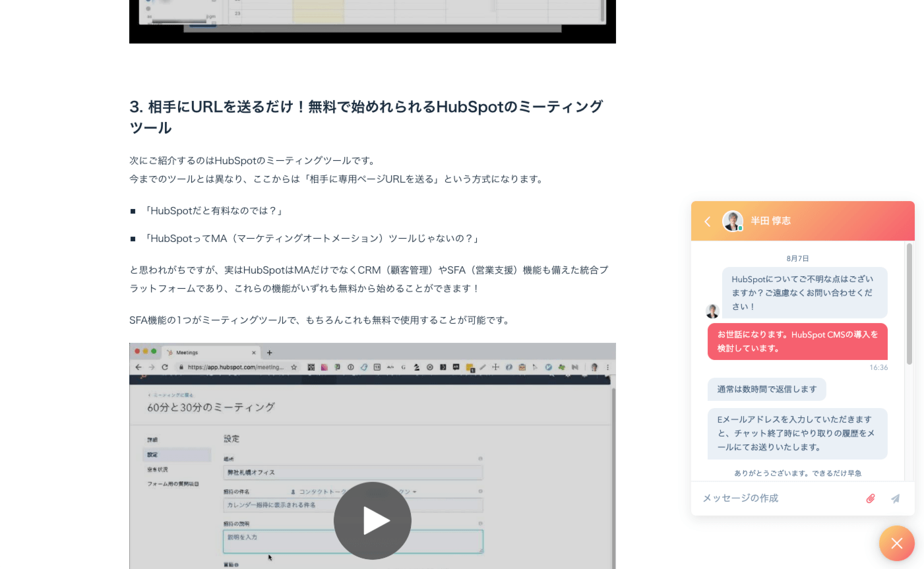Viewport: 924px width, 569px height.
Task: Click the ミーティングに戻る back link in video
Action: point(171,395)
